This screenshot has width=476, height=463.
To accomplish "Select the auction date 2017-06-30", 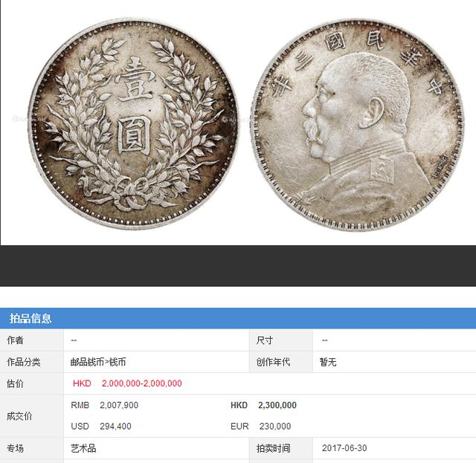I will coord(344,448).
